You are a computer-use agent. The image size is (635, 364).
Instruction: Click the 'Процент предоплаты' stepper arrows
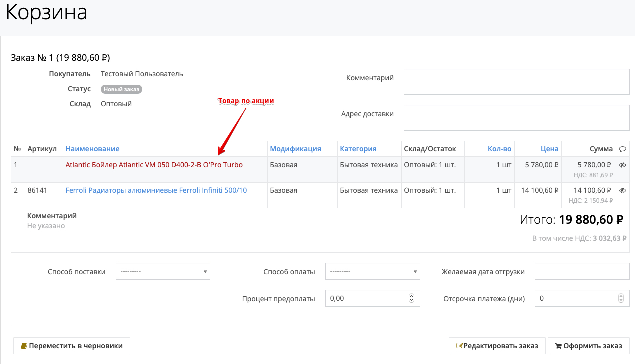[411, 298]
